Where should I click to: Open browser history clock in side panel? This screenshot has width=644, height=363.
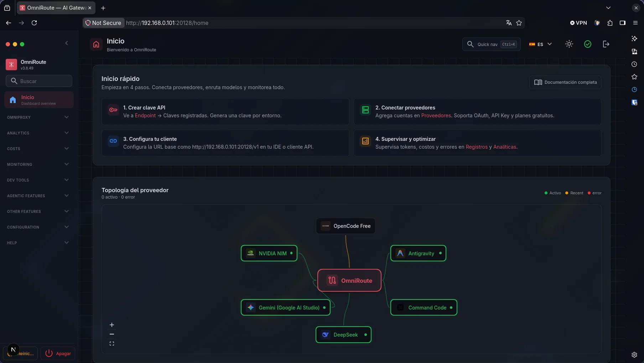(634, 64)
